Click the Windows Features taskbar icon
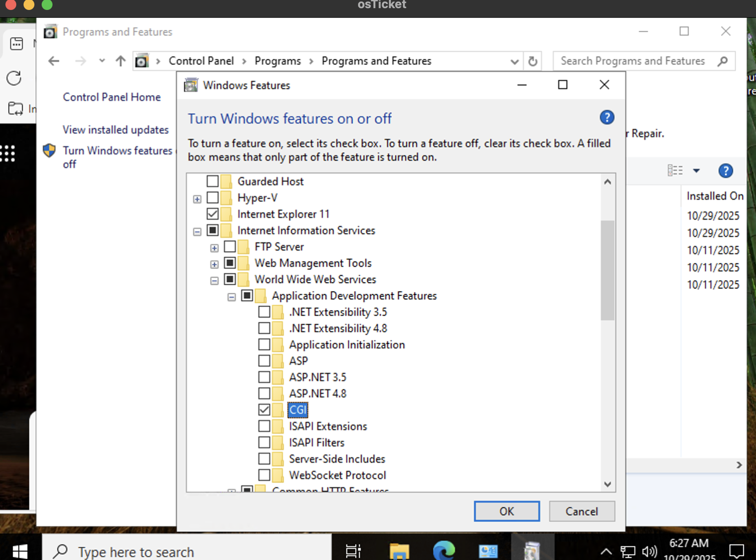The image size is (756, 560). point(532,551)
